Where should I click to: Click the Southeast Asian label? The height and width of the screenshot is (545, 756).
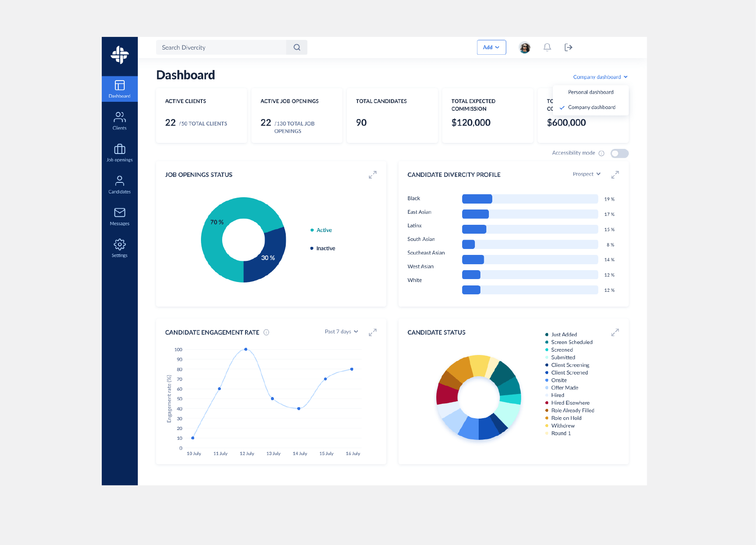click(x=426, y=253)
